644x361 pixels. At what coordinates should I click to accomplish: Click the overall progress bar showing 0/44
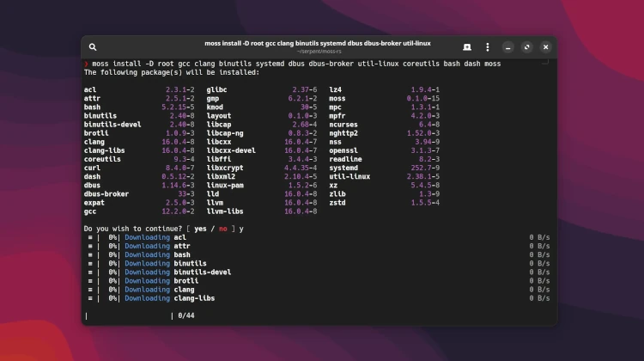pos(129,315)
